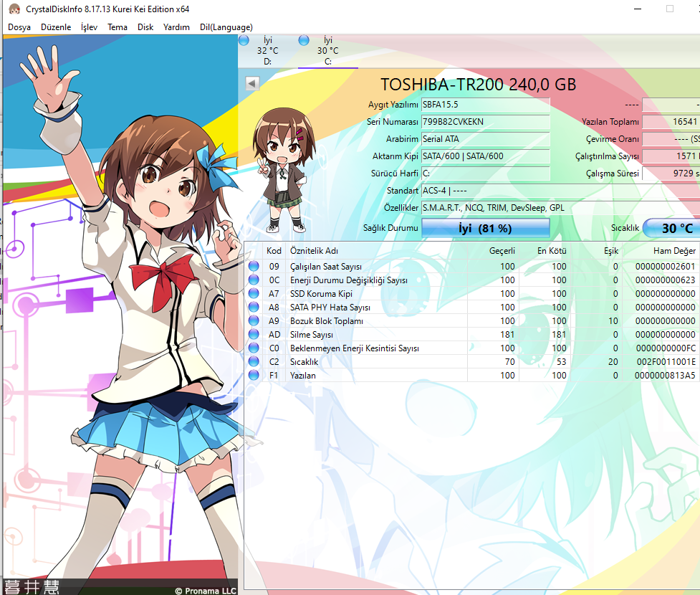Click the Eşik column header
Image resolution: width=700 pixels, height=595 pixels.
click(x=596, y=251)
